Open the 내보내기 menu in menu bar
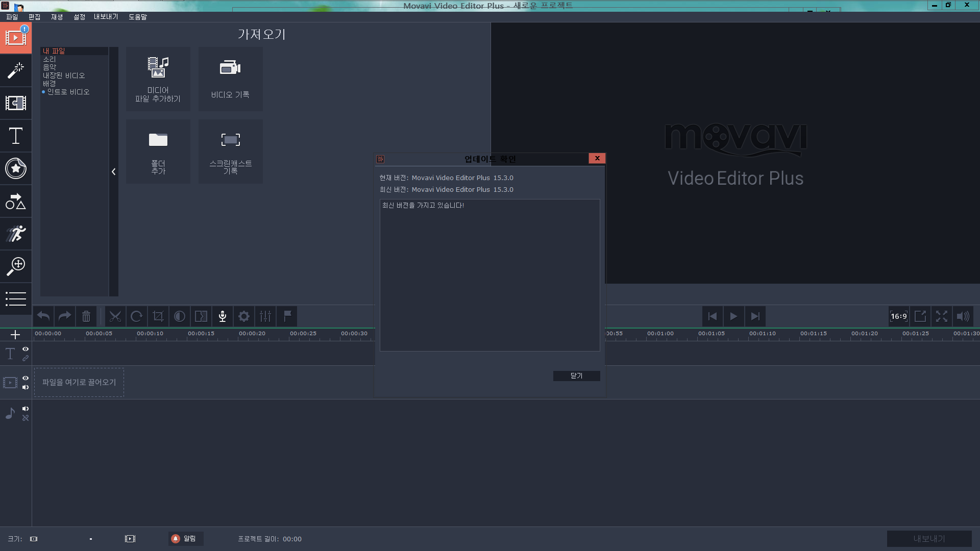The width and height of the screenshot is (980, 551). click(x=106, y=17)
